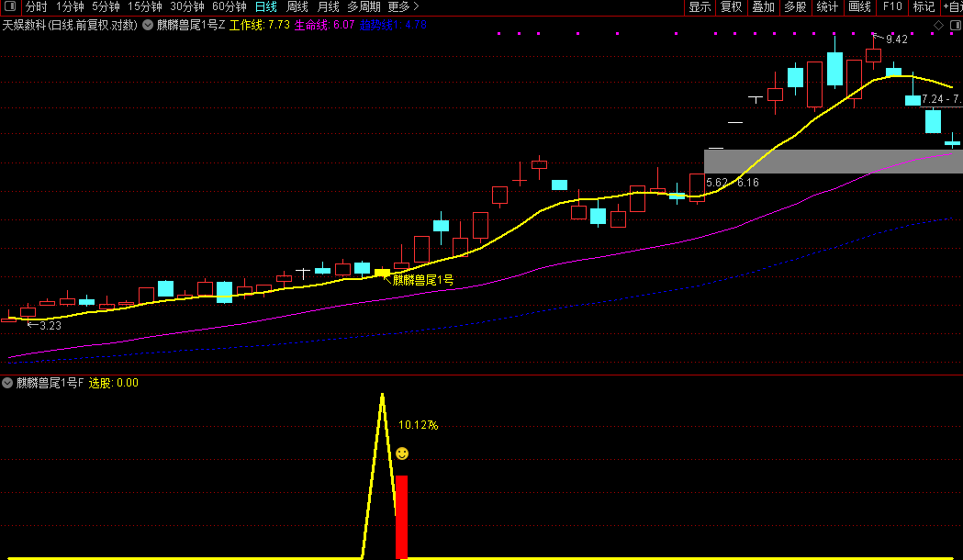The image size is (963, 560).
Task: Click the 复权 adjustment button
Action: tap(732, 6)
